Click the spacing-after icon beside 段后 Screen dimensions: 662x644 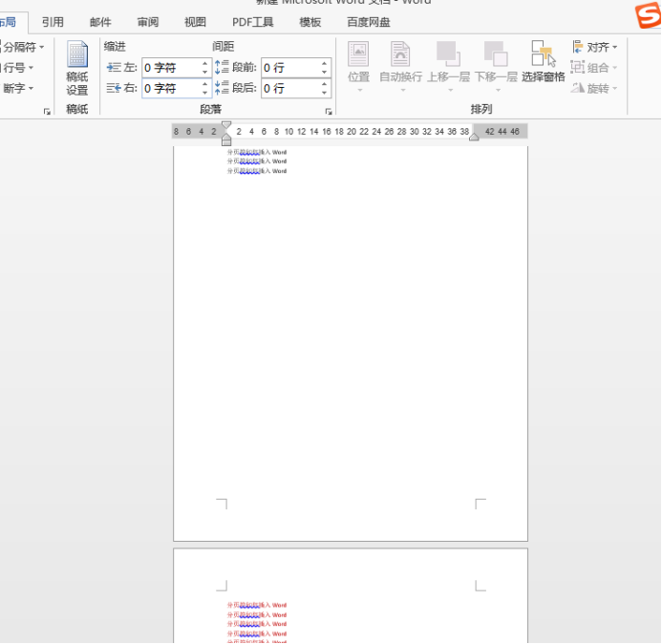click(222, 88)
